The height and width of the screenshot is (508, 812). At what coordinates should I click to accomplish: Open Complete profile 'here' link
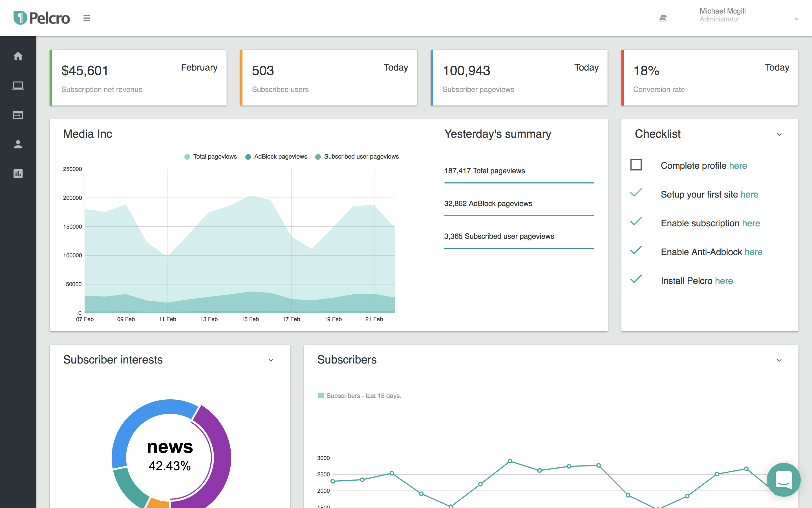(x=738, y=166)
